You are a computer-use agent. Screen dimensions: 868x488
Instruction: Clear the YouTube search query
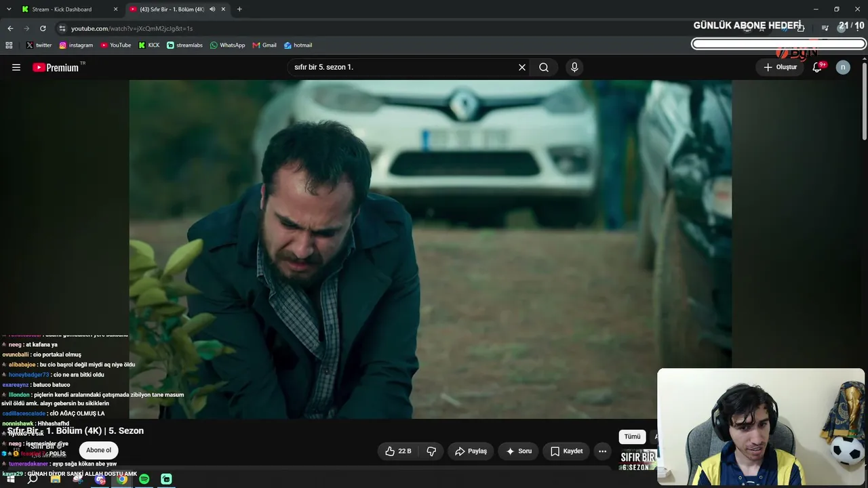pyautogui.click(x=522, y=67)
